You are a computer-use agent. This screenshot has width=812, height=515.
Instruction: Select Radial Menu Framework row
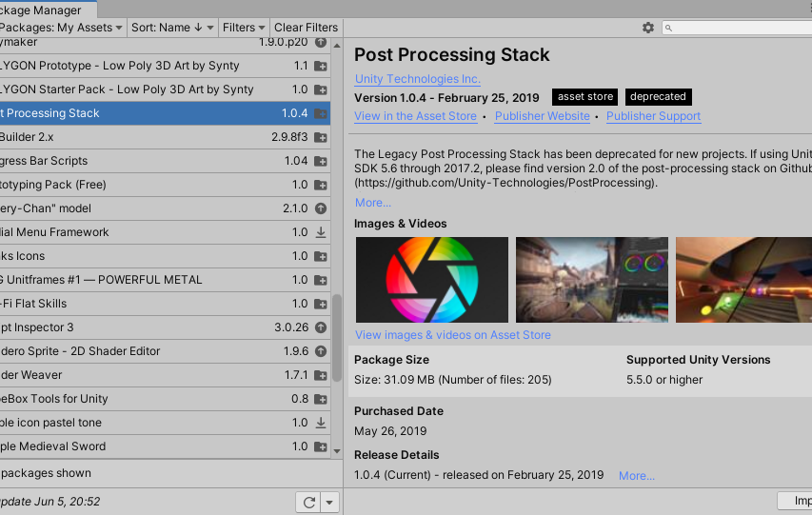pos(165,232)
